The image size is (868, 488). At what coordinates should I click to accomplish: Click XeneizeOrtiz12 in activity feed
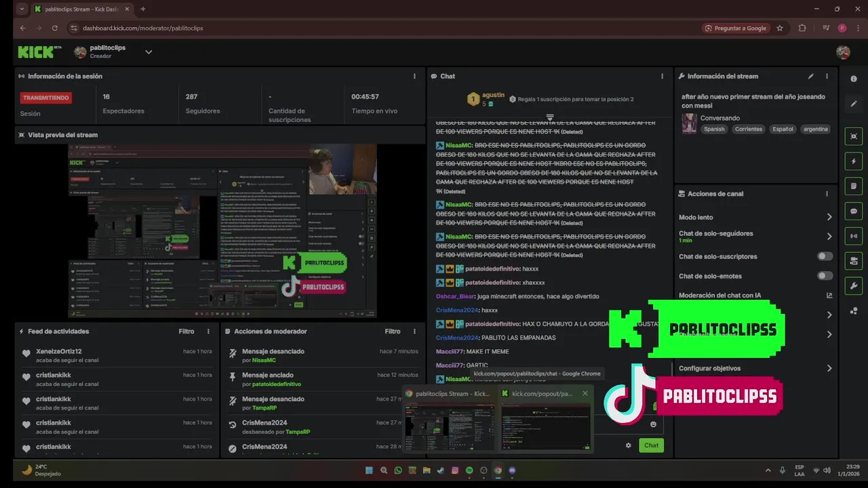[59, 351]
